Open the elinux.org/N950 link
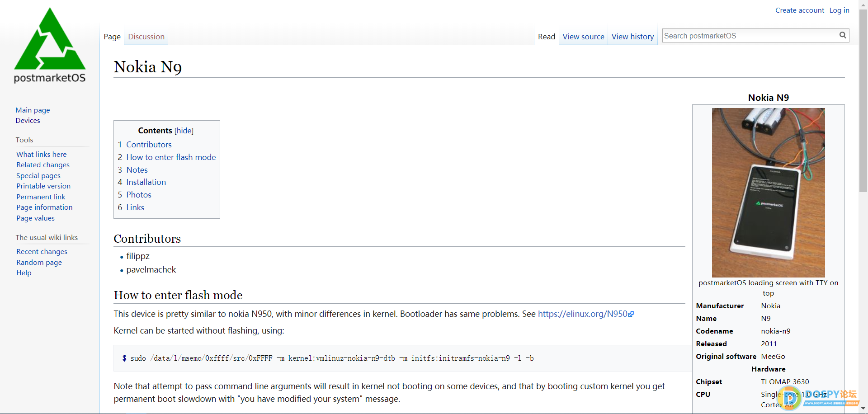Screen dimensions: 868x414 click(x=583, y=314)
